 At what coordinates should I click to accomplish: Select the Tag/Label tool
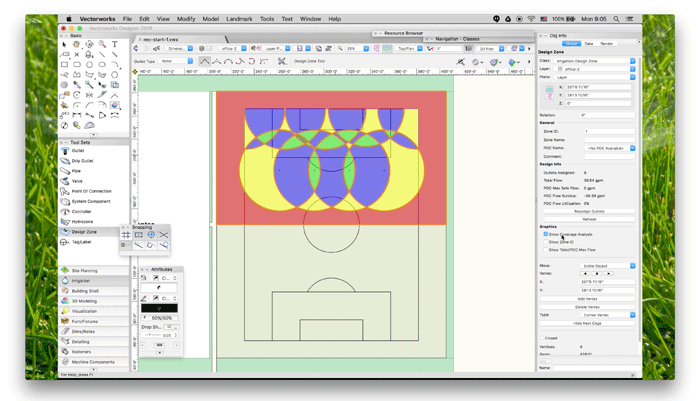coord(82,241)
